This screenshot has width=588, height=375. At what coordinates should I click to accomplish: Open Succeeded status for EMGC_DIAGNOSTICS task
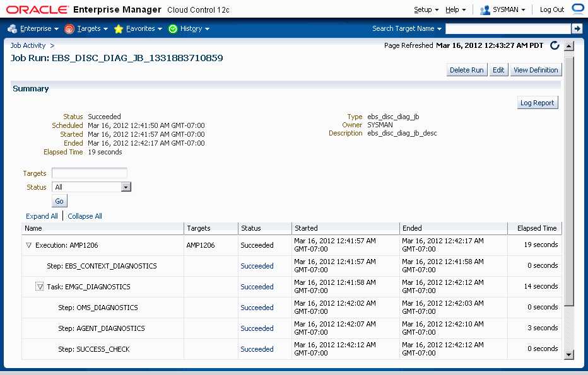pos(257,287)
